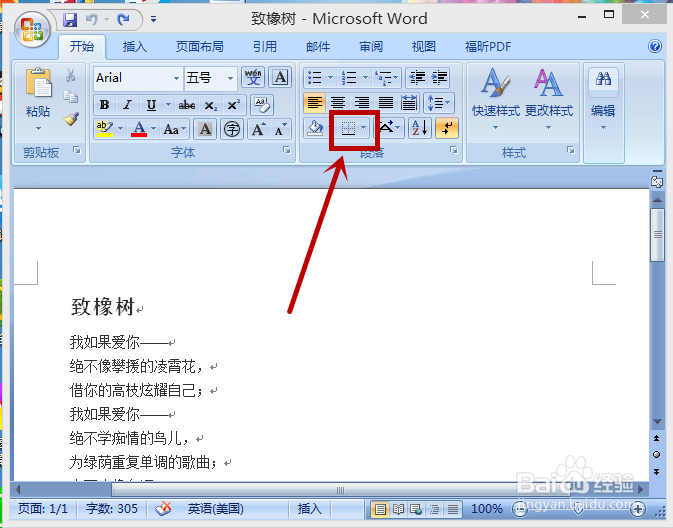
Task: Expand the numbering list dropdown arrow
Action: point(365,78)
